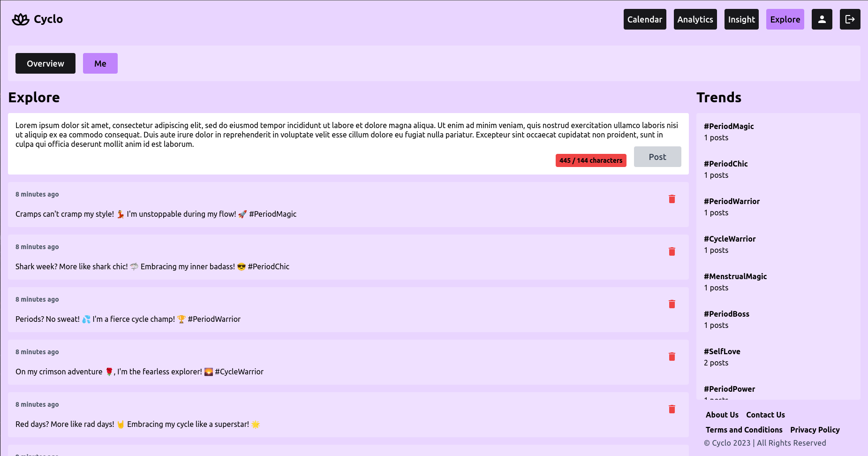The image size is (868, 456).
Task: Select the Explore nav item
Action: [785, 19]
